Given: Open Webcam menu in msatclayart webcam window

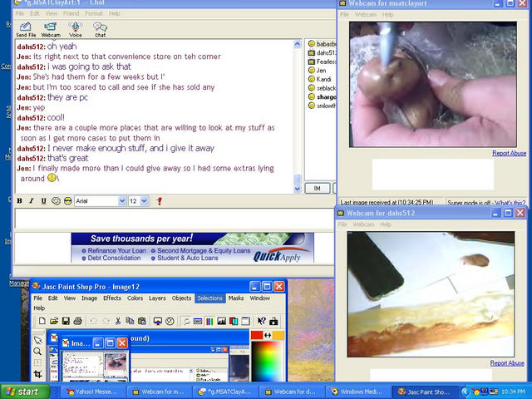Looking at the screenshot, I should pyautogui.click(x=366, y=15).
